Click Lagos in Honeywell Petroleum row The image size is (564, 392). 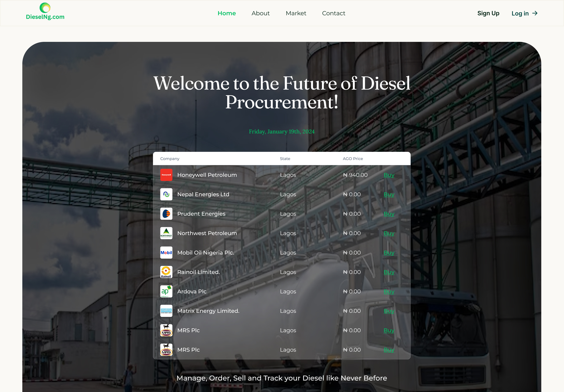point(288,175)
